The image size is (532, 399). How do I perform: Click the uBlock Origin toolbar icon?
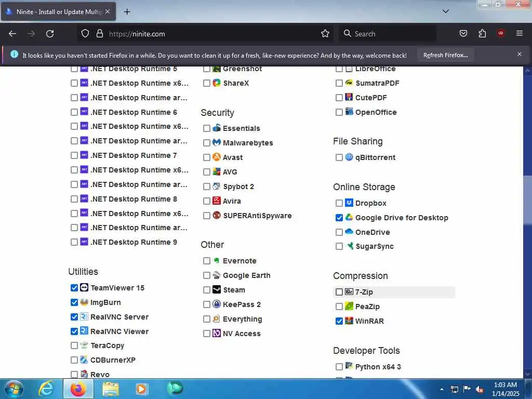[x=501, y=33]
